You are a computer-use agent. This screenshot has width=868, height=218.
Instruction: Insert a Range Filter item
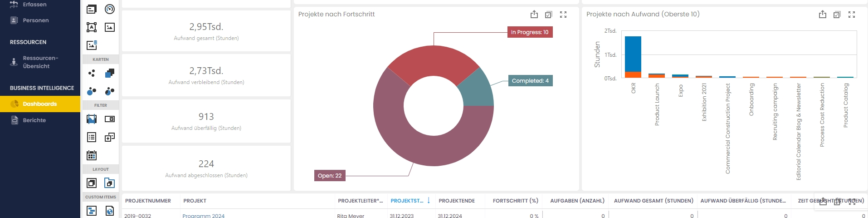click(x=92, y=119)
